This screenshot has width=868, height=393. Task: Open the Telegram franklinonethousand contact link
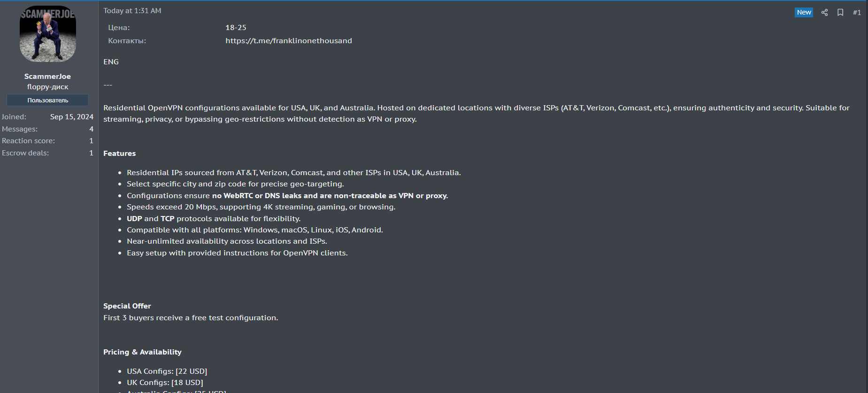point(289,41)
